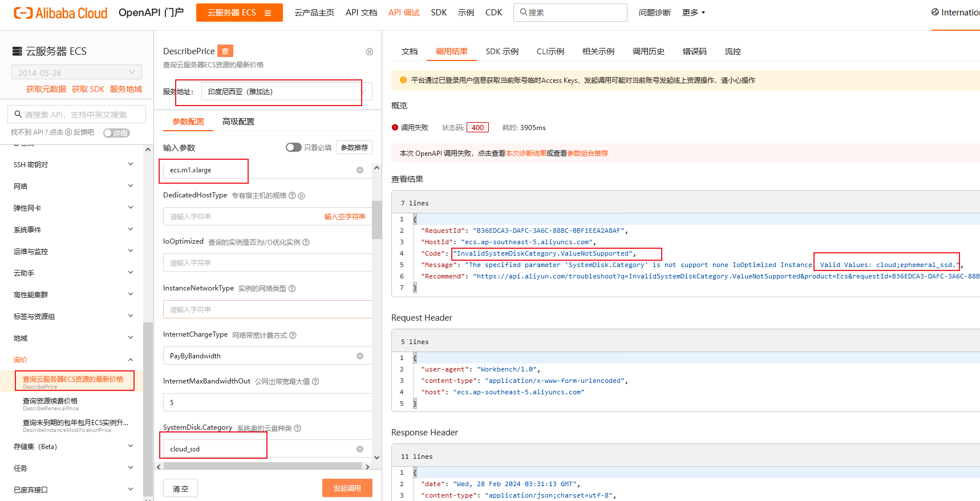Open the 问题诊断 menu item

655,13
